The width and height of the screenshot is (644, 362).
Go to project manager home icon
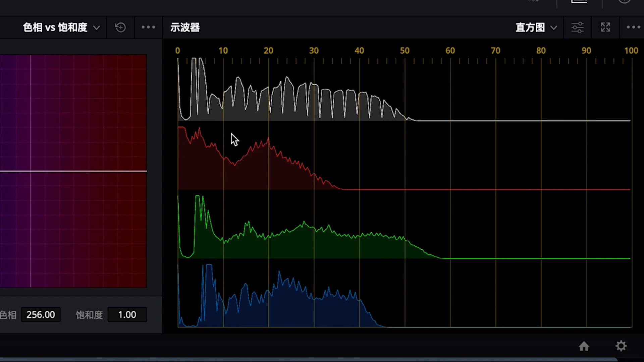coord(584,346)
